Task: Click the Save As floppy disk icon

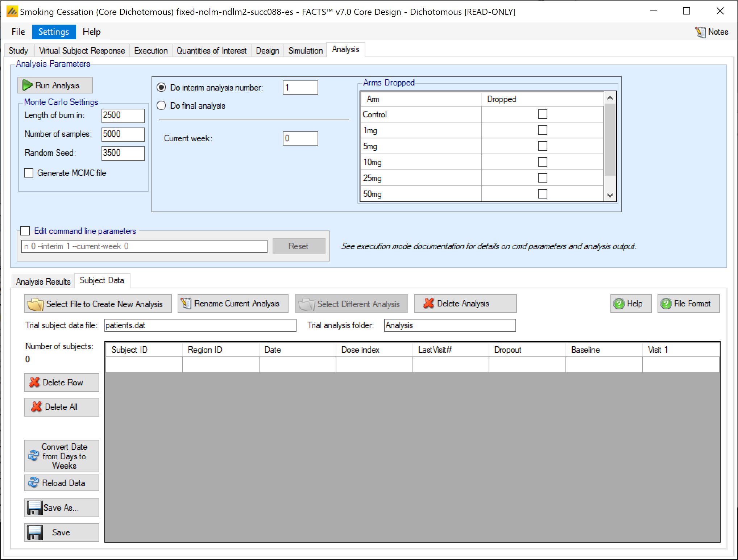Action: (x=35, y=507)
